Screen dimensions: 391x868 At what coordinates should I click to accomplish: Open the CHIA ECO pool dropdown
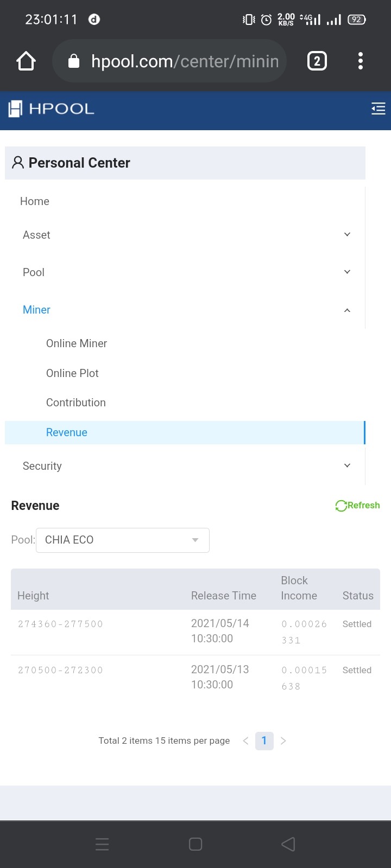122,540
